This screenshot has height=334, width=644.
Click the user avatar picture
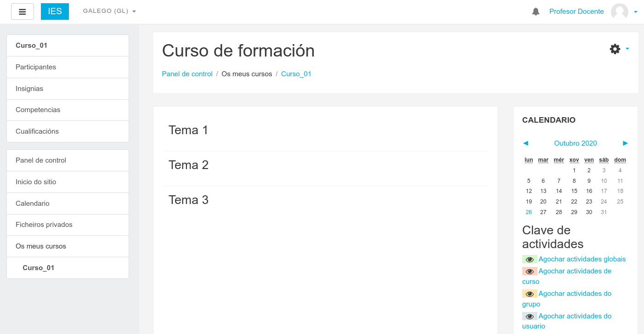[619, 11]
